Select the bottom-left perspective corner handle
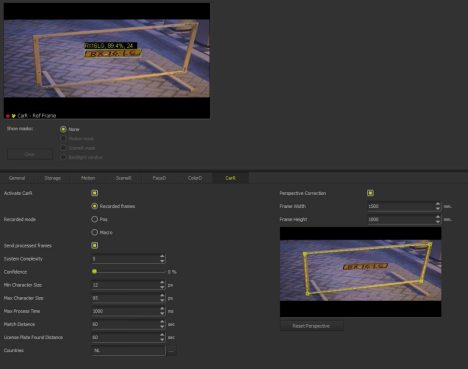 coord(308,293)
